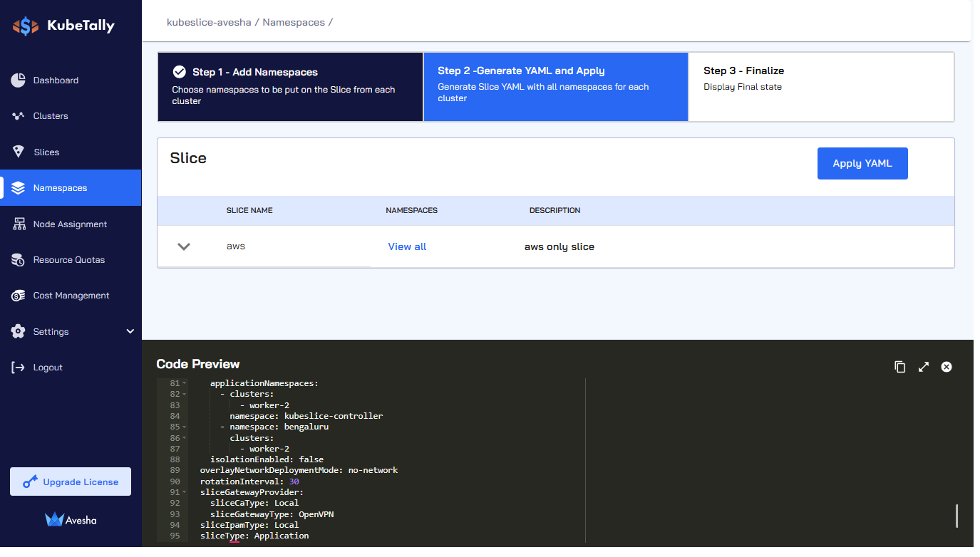980x557 pixels.
Task: Collapse code fold at line 91
Action: tap(184, 493)
